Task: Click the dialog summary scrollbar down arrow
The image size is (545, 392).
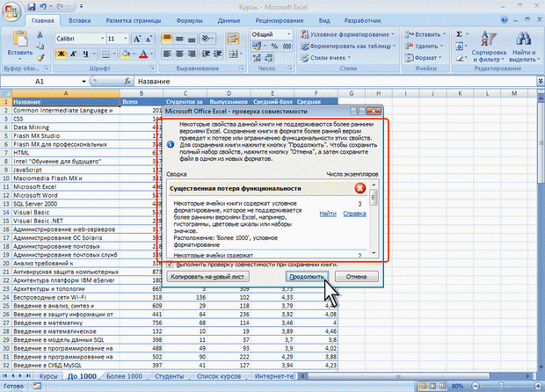Action: [374, 252]
